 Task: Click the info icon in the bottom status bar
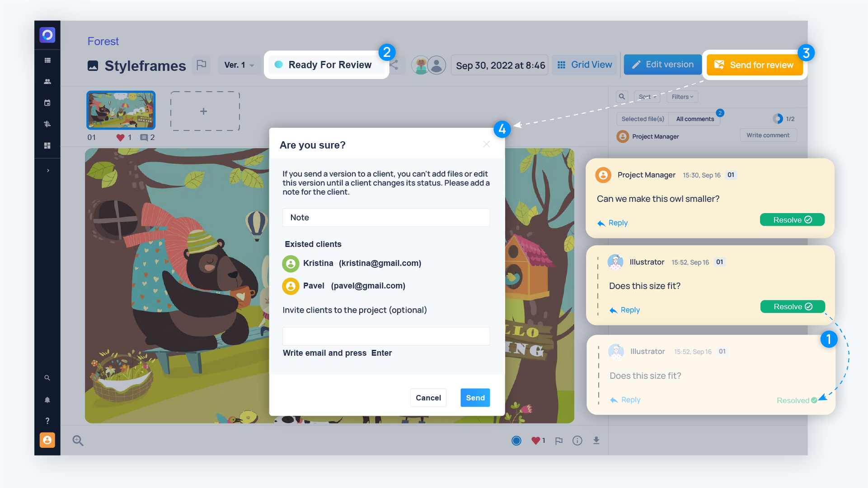tap(577, 440)
